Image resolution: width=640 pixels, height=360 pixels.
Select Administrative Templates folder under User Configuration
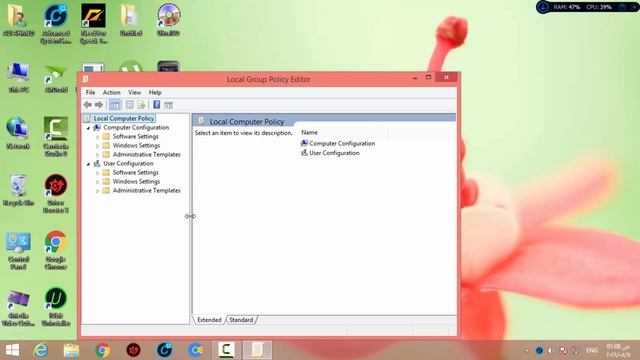coord(147,190)
